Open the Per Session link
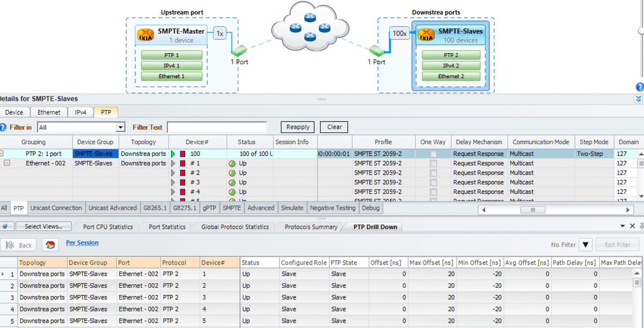 pyautogui.click(x=82, y=243)
